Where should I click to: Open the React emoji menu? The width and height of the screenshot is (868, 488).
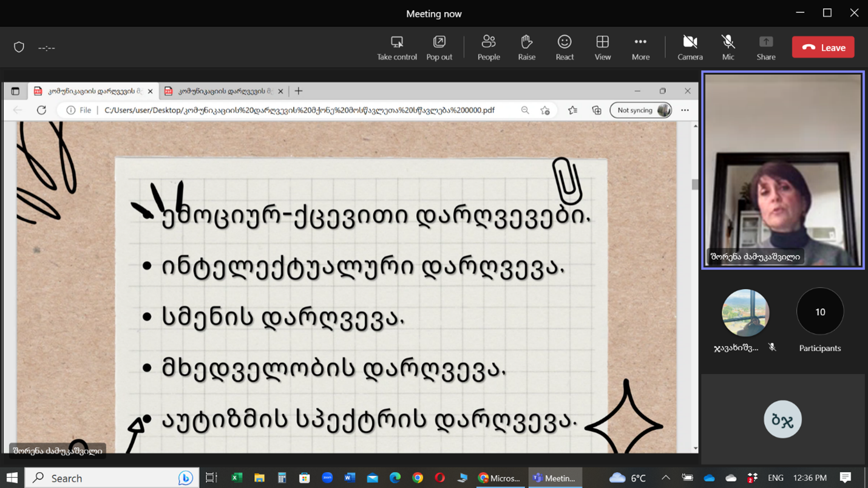pos(565,47)
